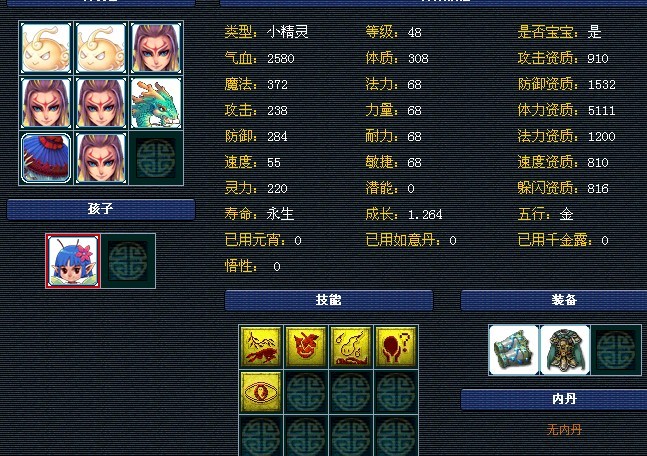Viewport: 647px width, 456px height.
Task: Select the leftmost cloud spirit pet portrait
Action: tap(46, 48)
